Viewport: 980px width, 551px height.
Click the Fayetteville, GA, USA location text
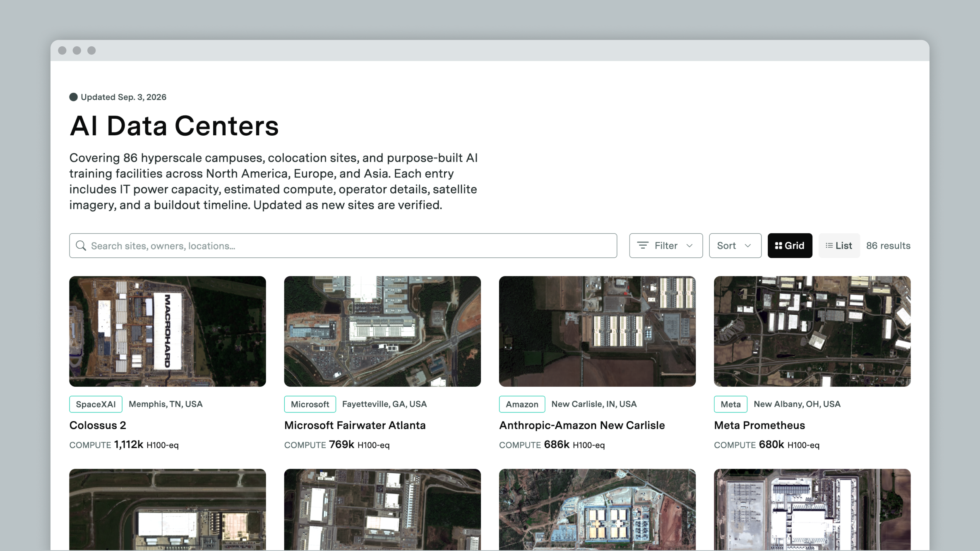click(x=384, y=404)
